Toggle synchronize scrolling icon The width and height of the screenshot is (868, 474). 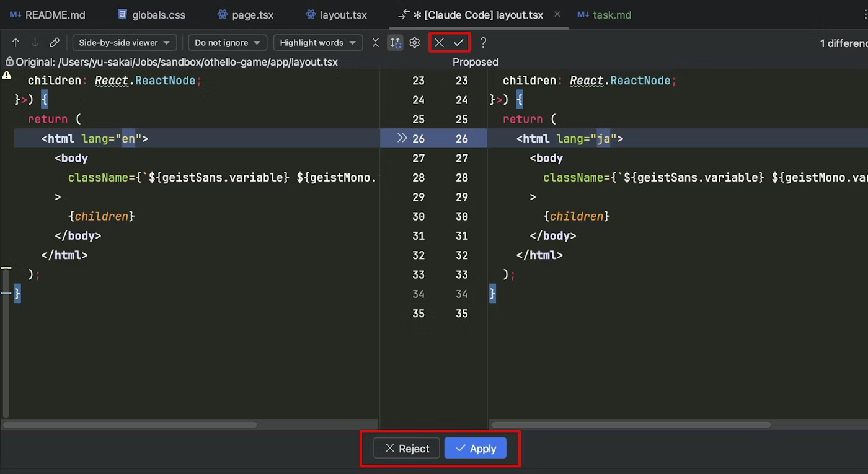(x=395, y=43)
